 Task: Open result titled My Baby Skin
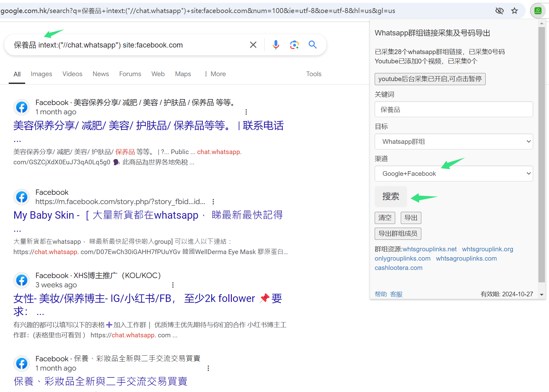(x=148, y=215)
